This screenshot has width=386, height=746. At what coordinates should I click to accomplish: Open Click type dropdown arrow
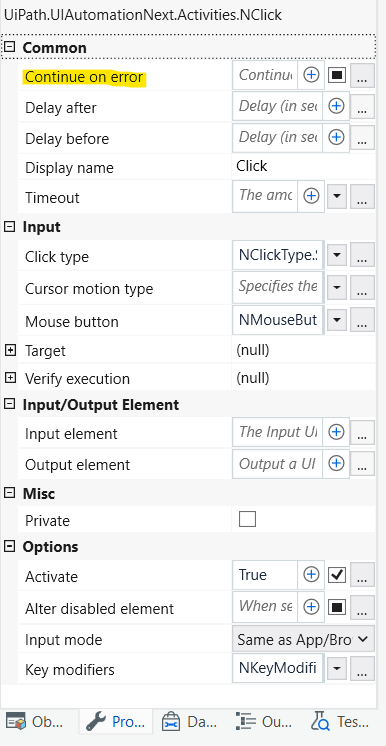[337, 256]
